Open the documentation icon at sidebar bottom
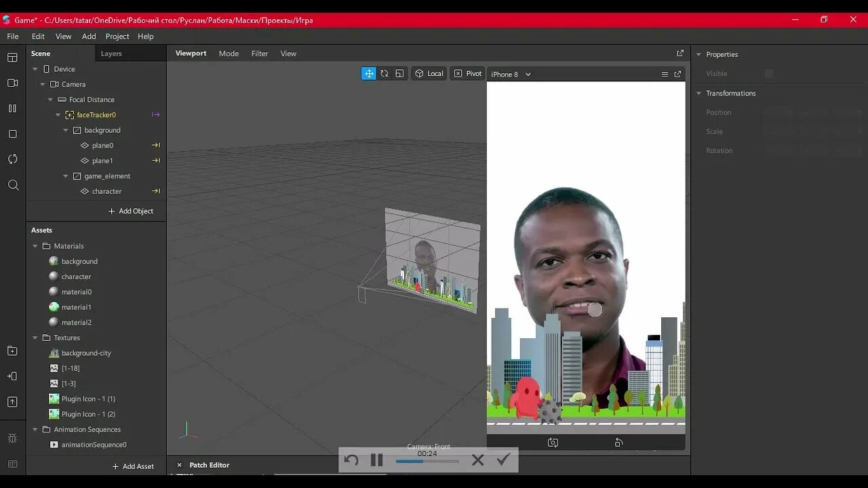This screenshot has width=868, height=488. pos(12,464)
